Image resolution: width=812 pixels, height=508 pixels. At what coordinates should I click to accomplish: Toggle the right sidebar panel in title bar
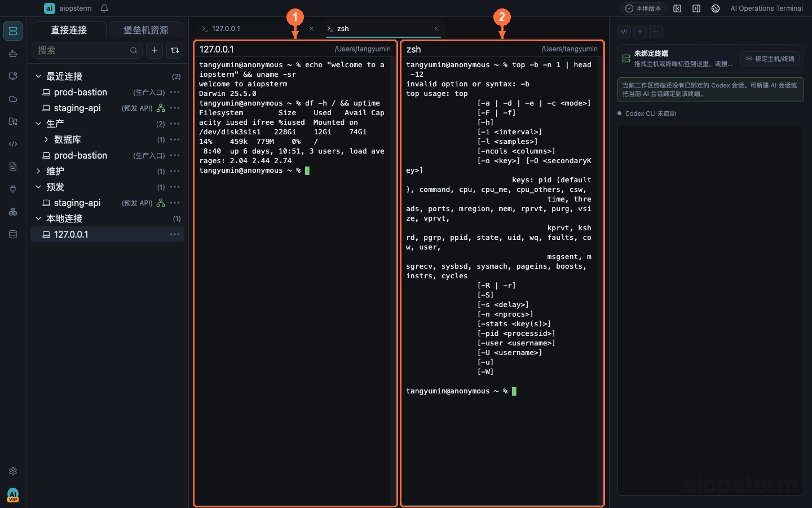tap(696, 8)
